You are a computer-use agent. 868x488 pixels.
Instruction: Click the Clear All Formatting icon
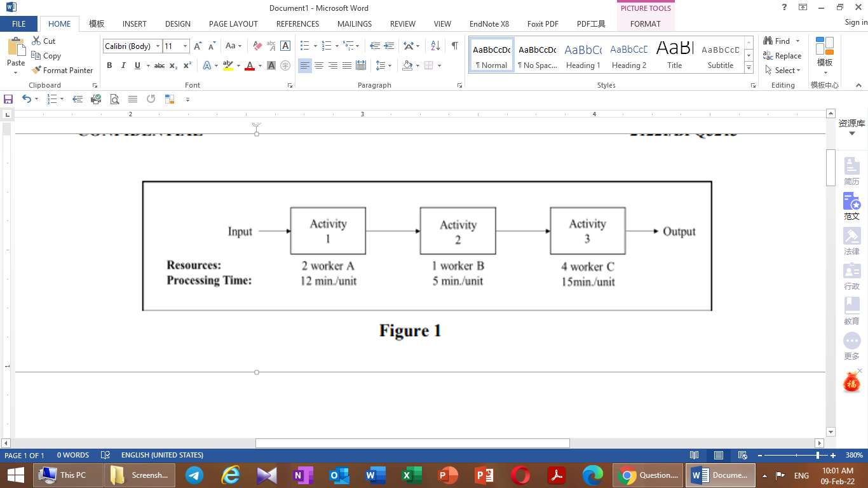[257, 46]
